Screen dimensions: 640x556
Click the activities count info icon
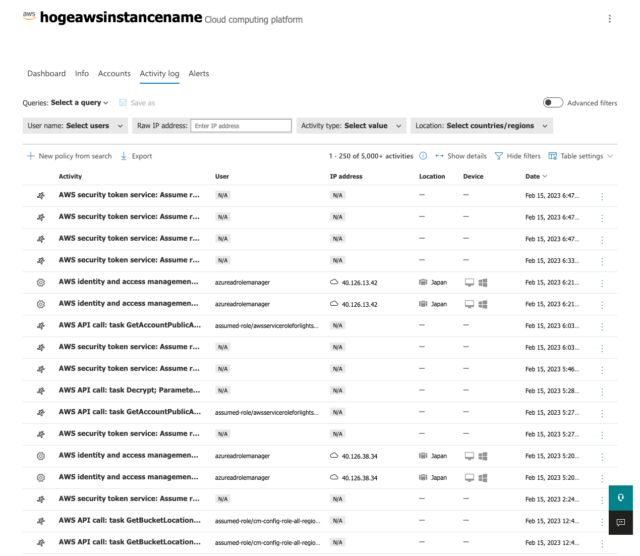tap(423, 156)
